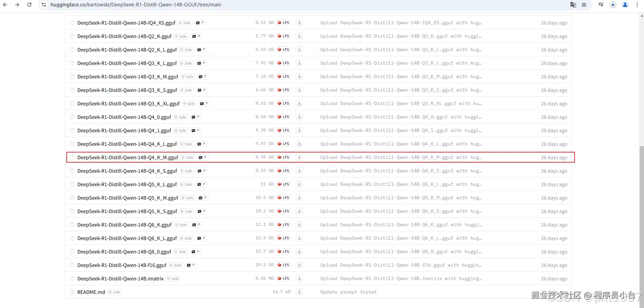Image resolution: width=644 pixels, height=308 pixels.
Task: Go back using the browser back arrow
Action: [x=5, y=5]
